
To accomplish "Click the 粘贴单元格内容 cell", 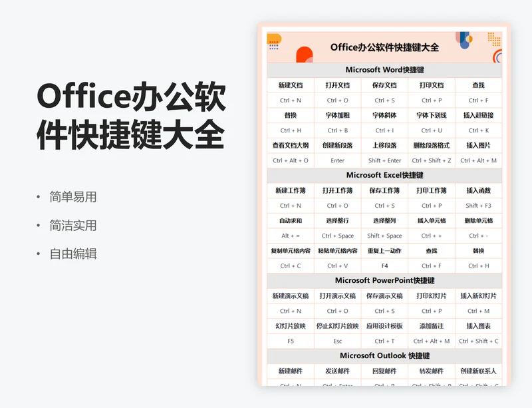I will [x=338, y=251].
